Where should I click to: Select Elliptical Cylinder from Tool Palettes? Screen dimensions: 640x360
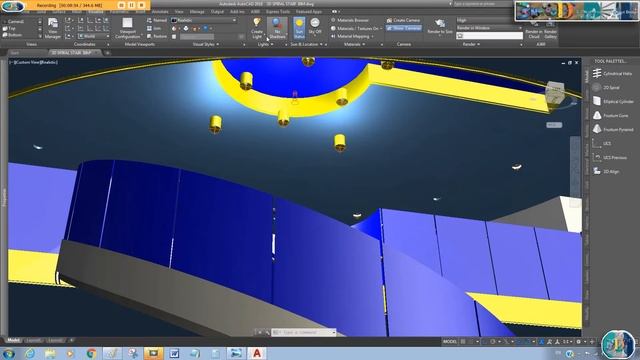[x=613, y=101]
